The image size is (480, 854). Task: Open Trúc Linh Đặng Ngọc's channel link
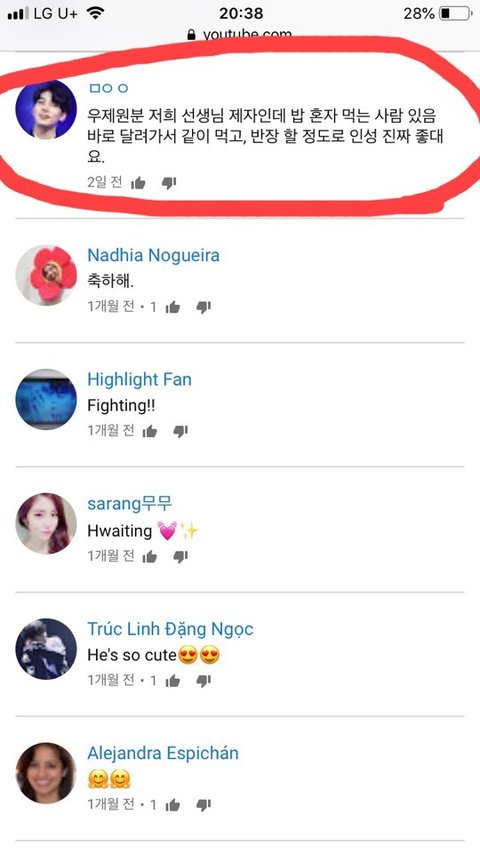[171, 629]
